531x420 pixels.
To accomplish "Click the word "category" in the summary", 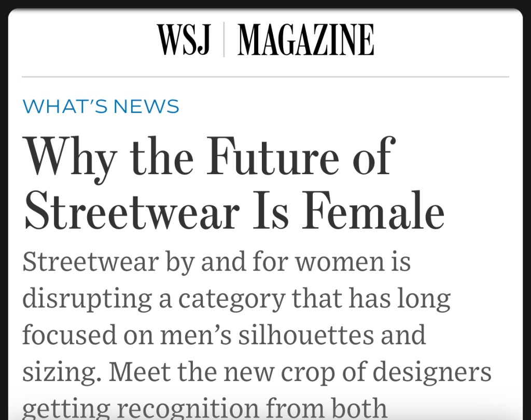I will (230, 300).
